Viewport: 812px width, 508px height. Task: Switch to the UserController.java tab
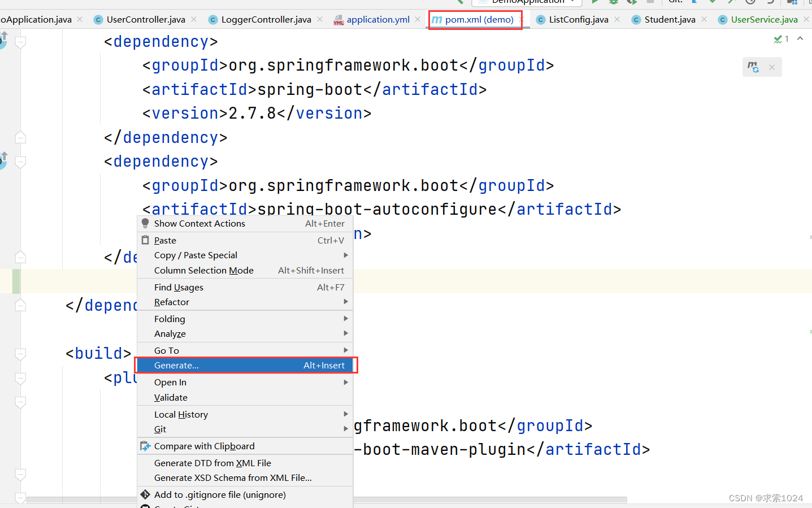[x=146, y=20]
